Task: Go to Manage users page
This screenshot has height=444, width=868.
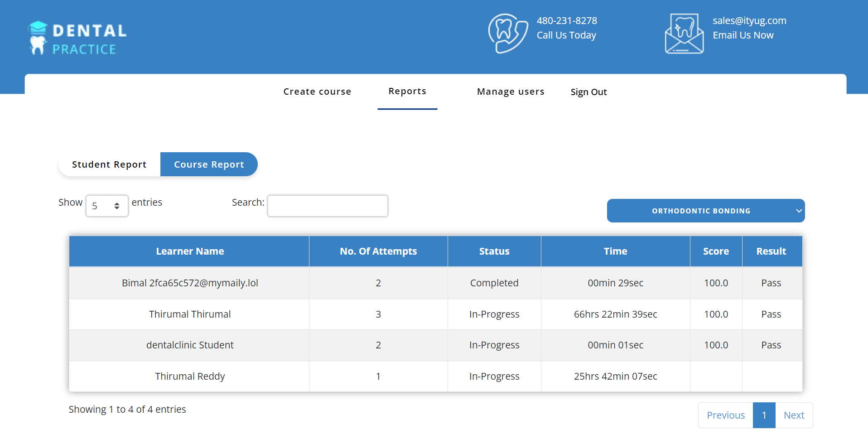Action: [x=511, y=92]
